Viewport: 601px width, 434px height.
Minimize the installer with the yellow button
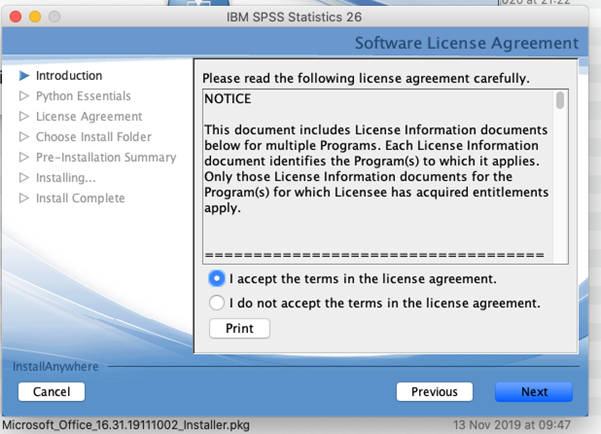click(35, 17)
